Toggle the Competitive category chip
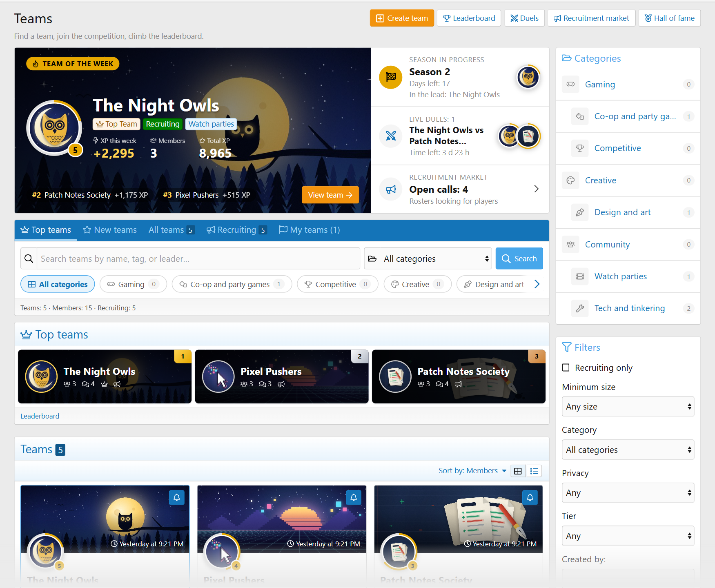Image resolution: width=715 pixels, height=588 pixels. [x=338, y=284]
